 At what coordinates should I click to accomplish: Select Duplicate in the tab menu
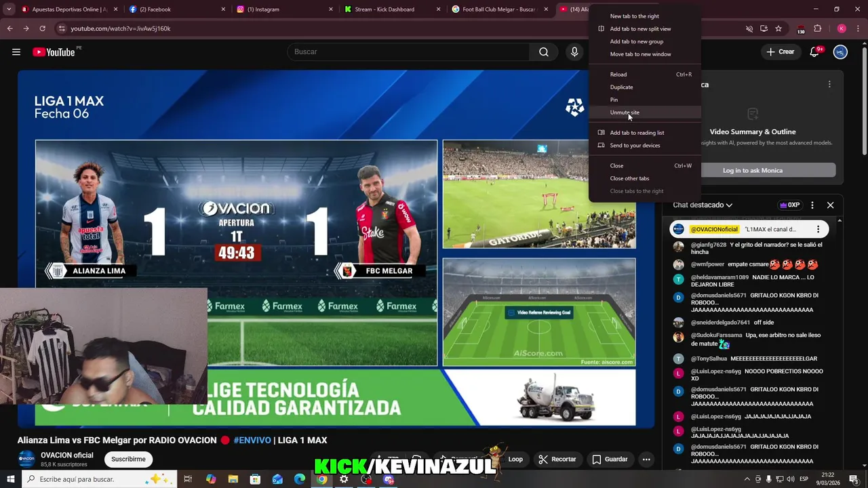(x=621, y=87)
